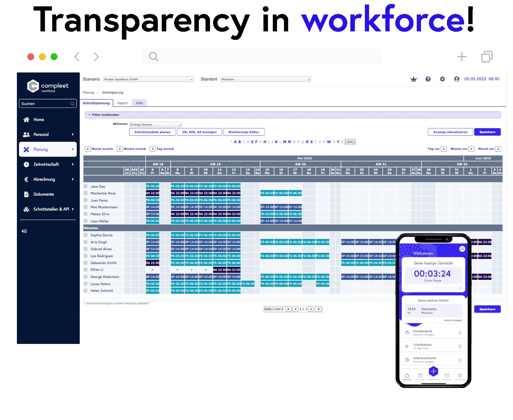513x420 pixels.
Task: Go to next page pagination arrow
Action: coord(311,309)
